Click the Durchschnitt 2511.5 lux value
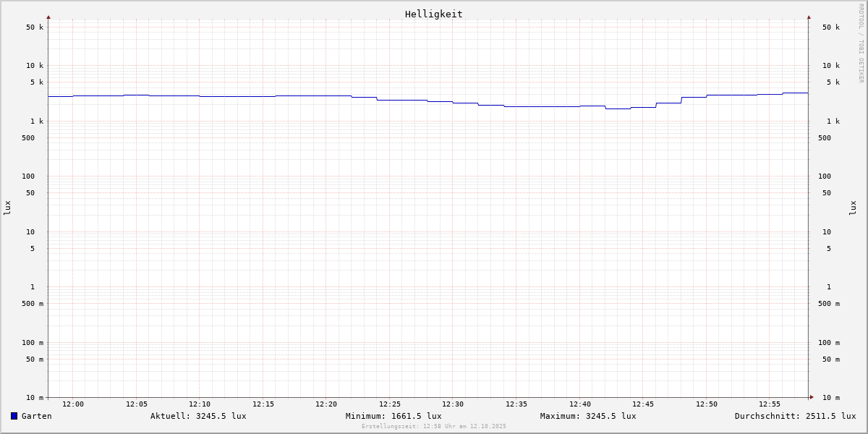The image size is (868, 434). pyautogui.click(x=795, y=416)
